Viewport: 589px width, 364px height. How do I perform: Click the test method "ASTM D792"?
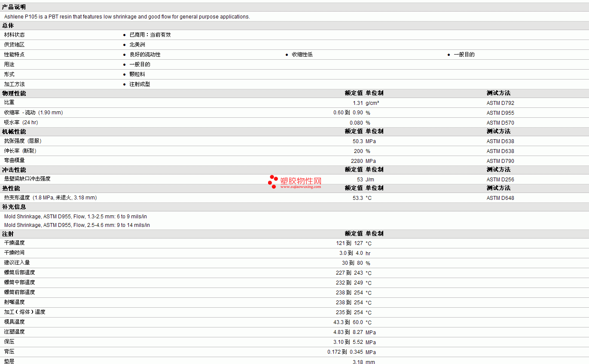pos(500,103)
